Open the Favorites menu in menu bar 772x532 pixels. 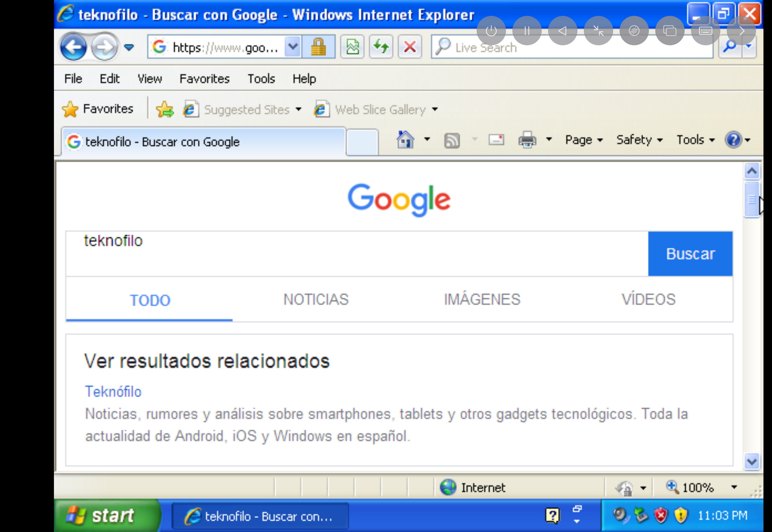pos(204,79)
